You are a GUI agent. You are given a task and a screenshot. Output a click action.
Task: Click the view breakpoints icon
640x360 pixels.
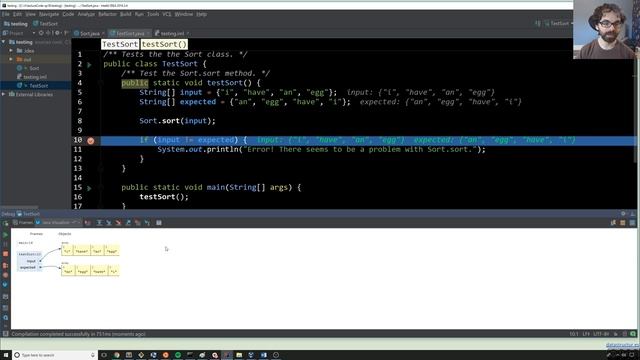point(5,265)
